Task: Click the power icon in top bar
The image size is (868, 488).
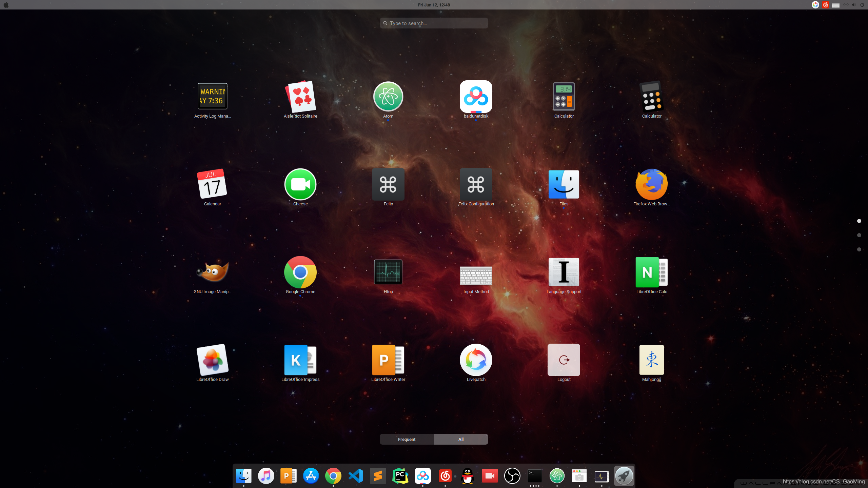Action: pos(862,5)
